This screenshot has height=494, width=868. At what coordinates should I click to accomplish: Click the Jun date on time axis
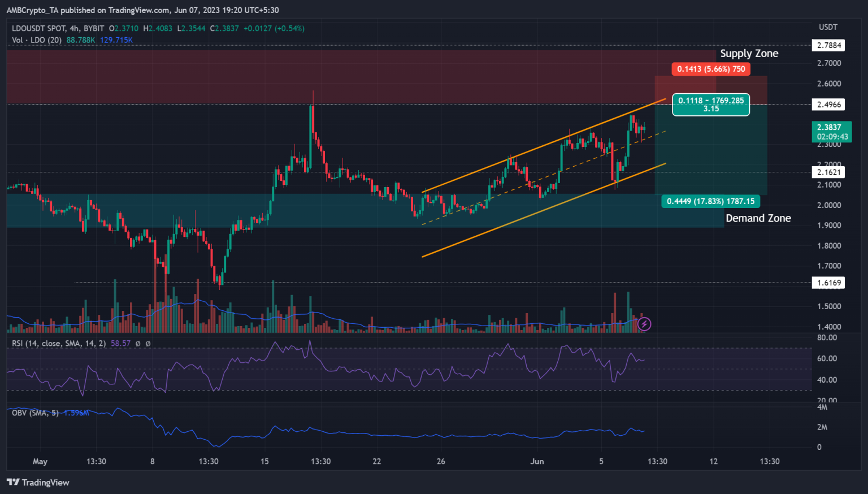537,461
